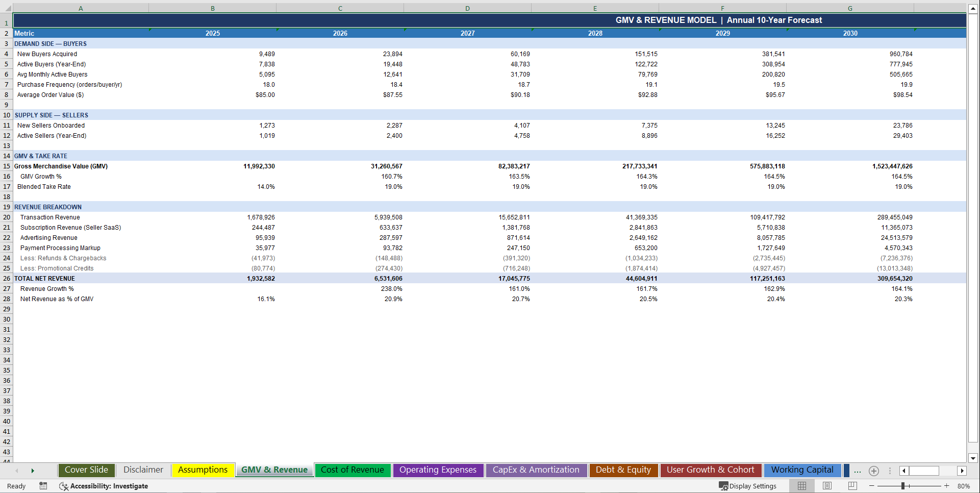Activate Page Break Preview view

coord(851,486)
